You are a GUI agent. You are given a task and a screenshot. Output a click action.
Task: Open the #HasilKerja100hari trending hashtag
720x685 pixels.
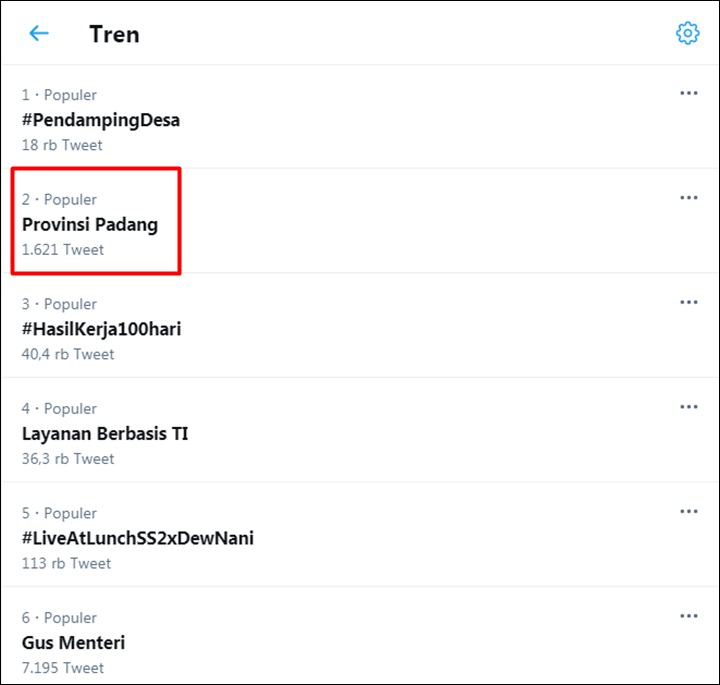[x=101, y=329]
